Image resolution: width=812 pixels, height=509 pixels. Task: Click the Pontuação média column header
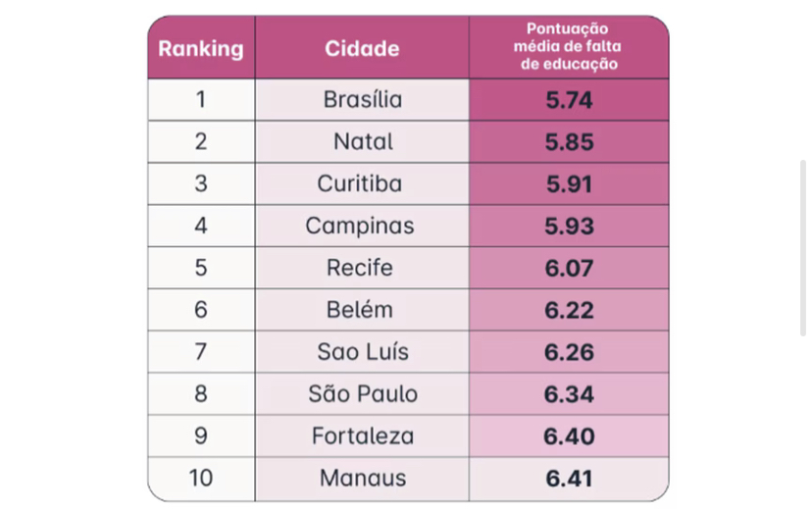point(568,47)
